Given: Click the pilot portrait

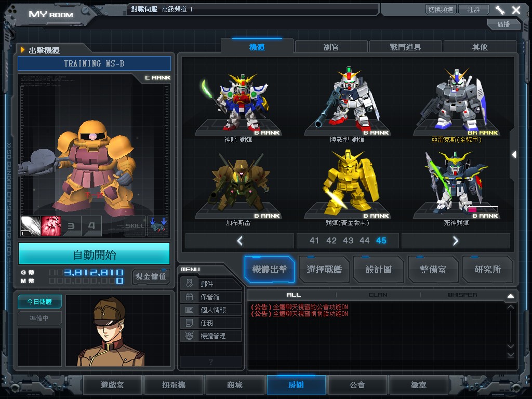Looking at the screenshot, I should click(118, 331).
